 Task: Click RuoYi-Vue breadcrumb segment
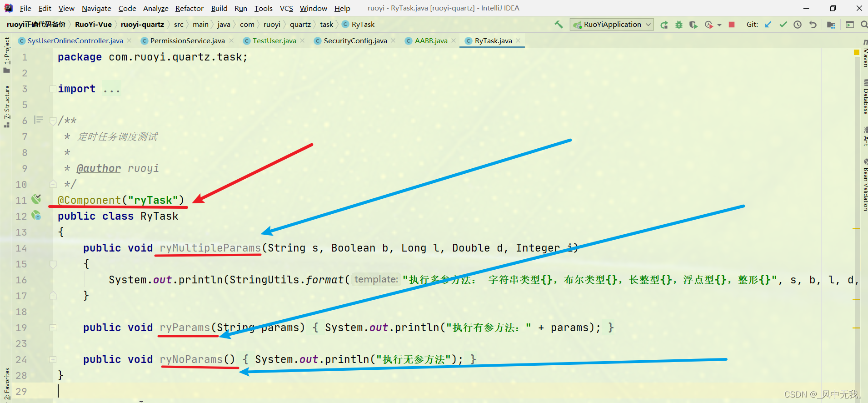click(93, 25)
